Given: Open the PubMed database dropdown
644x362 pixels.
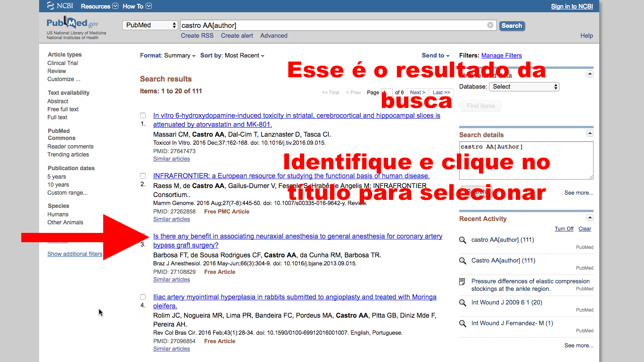Looking at the screenshot, I should coord(150,25).
